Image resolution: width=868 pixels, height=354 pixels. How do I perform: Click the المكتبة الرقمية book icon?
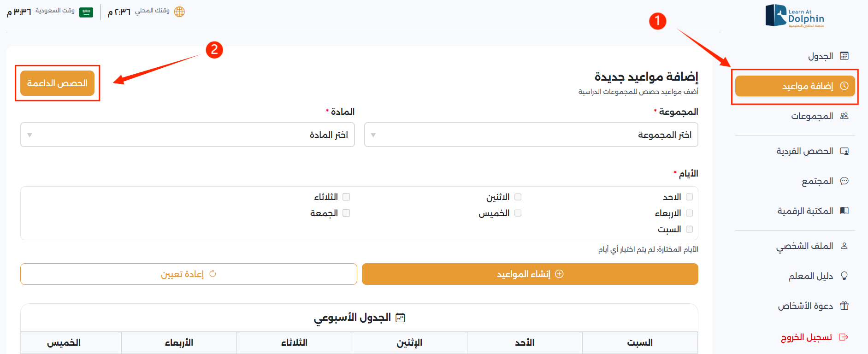(845, 211)
